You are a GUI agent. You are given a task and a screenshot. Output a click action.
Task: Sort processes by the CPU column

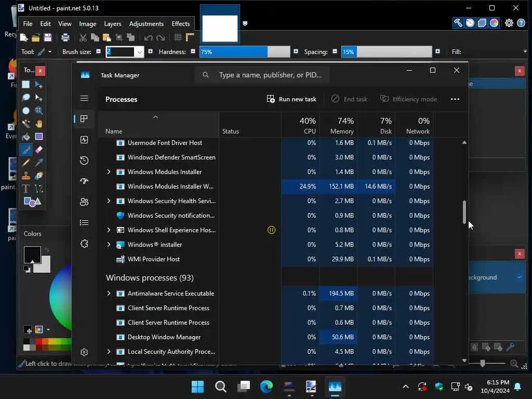pyautogui.click(x=300, y=125)
